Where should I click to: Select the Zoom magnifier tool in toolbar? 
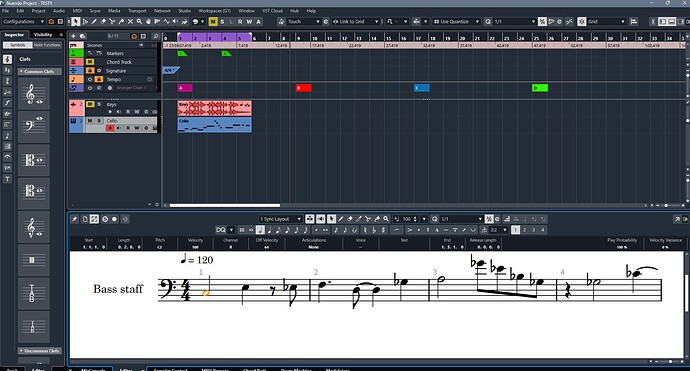click(139, 22)
